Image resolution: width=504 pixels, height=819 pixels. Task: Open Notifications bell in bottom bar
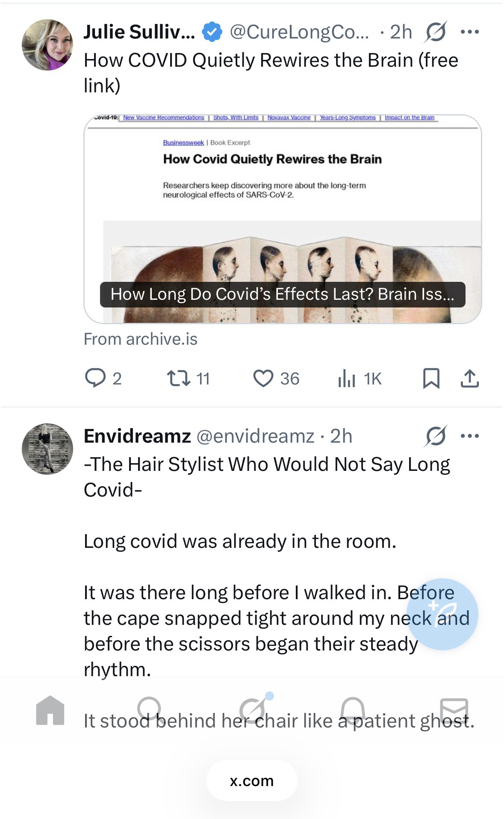[x=353, y=710]
